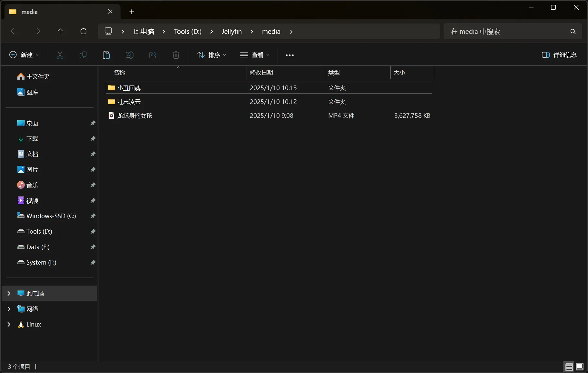The image size is (588, 373).
Task: Click the 在 media 中搜索 search box
Action: [x=508, y=31]
